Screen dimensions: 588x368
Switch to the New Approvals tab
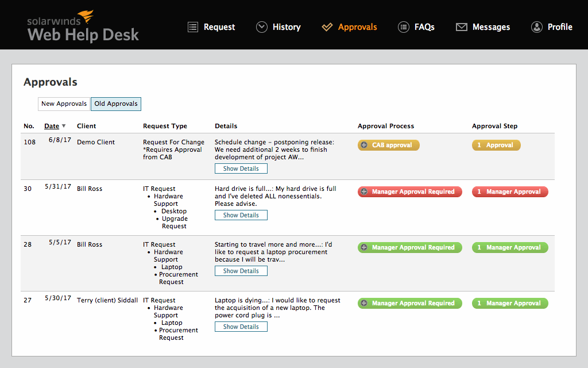(64, 103)
